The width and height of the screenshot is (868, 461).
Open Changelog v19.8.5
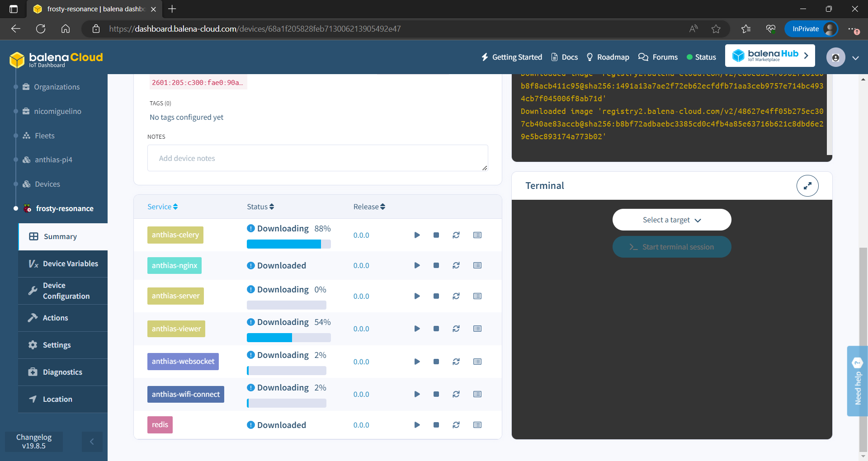pos(34,442)
